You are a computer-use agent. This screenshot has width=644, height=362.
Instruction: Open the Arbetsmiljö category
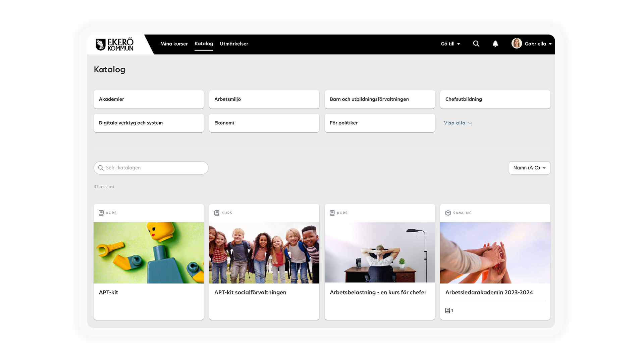coord(264,99)
